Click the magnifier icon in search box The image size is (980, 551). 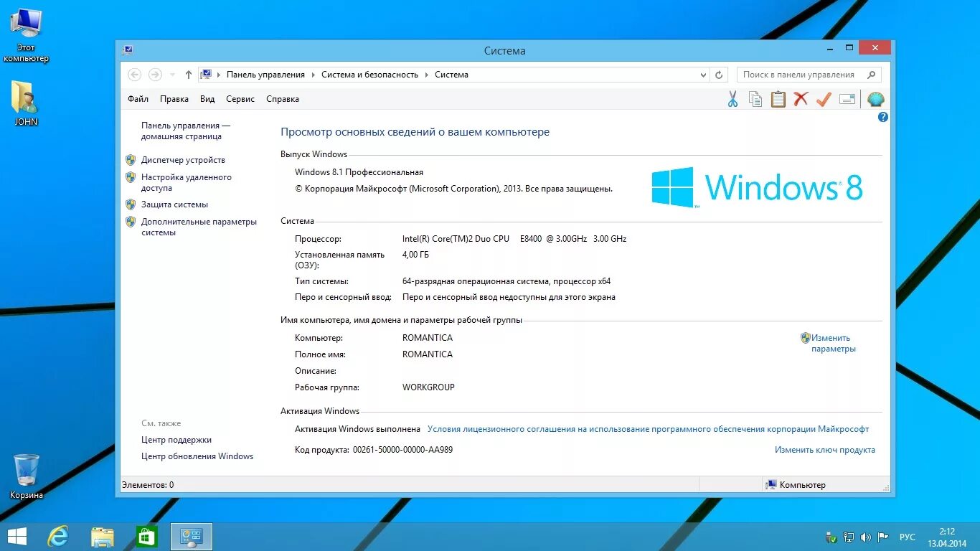coord(872,75)
